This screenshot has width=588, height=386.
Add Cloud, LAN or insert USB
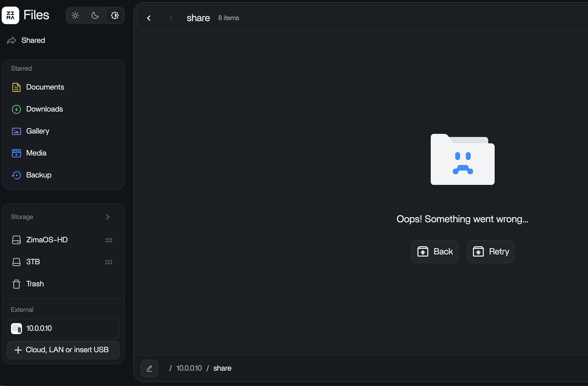(x=63, y=350)
